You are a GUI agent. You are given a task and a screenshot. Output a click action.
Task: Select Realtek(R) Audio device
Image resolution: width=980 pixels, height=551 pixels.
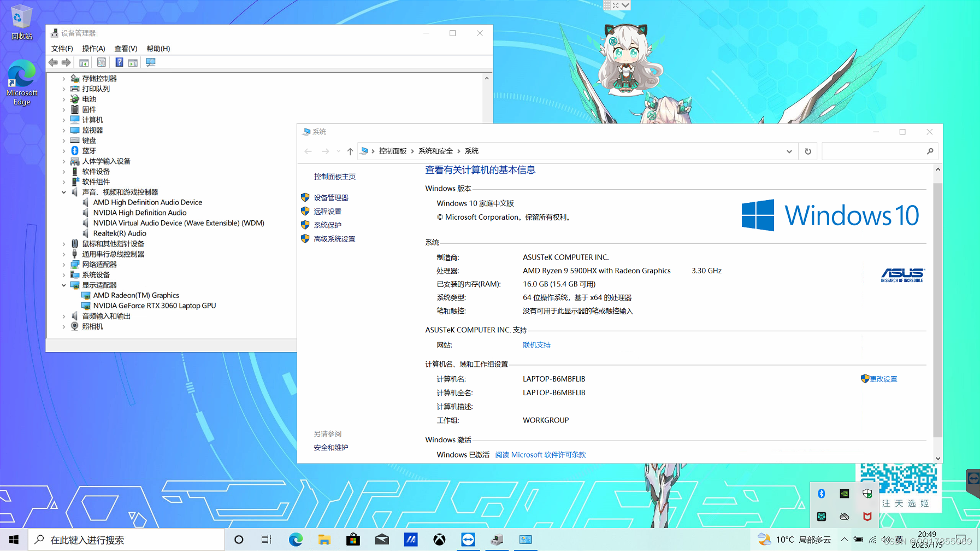(x=120, y=233)
